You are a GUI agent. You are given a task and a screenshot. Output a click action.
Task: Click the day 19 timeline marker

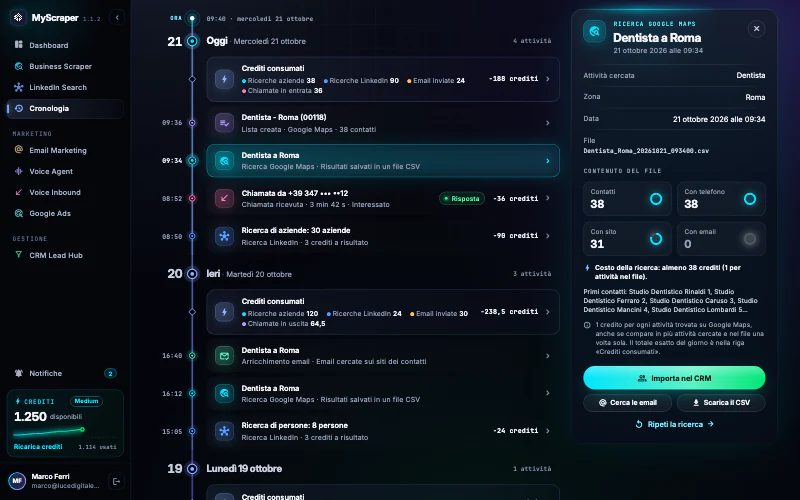coord(192,468)
